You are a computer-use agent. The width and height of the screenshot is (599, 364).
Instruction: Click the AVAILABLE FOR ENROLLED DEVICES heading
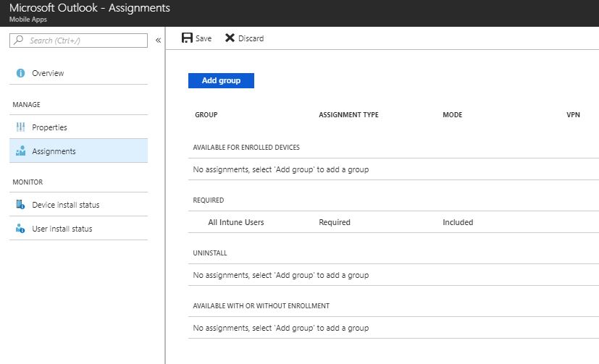[x=246, y=148]
